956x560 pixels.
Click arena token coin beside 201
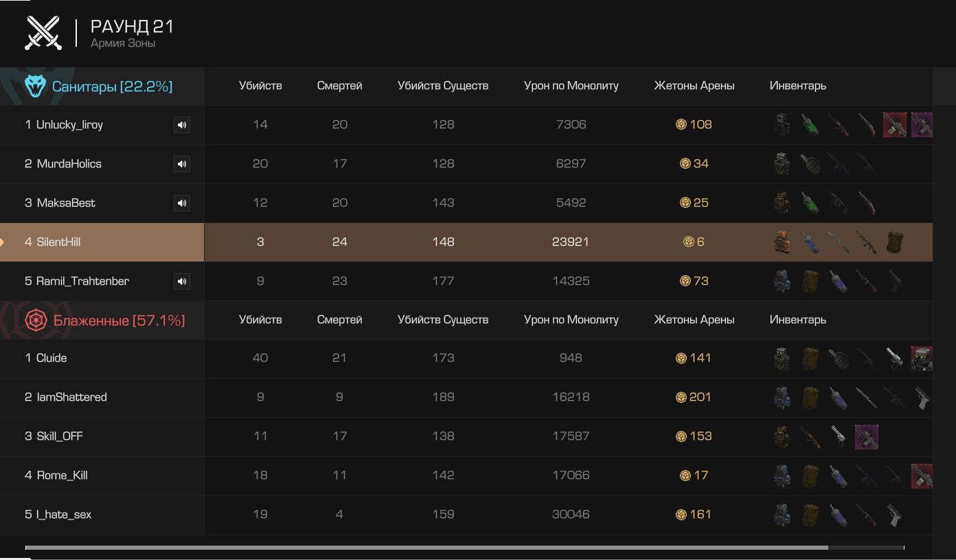point(681,397)
